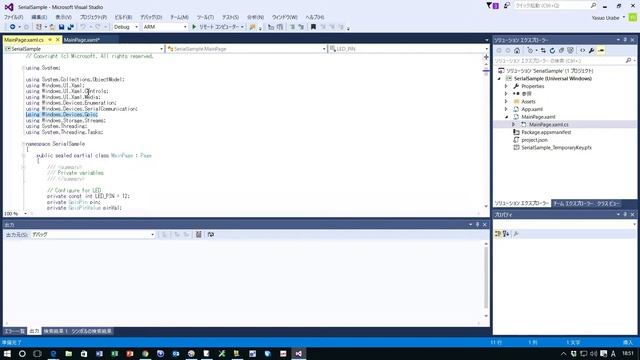The width and height of the screenshot is (640, 360).
Task: Click the Navigate Backward arrow icon
Action: (x=13, y=27)
